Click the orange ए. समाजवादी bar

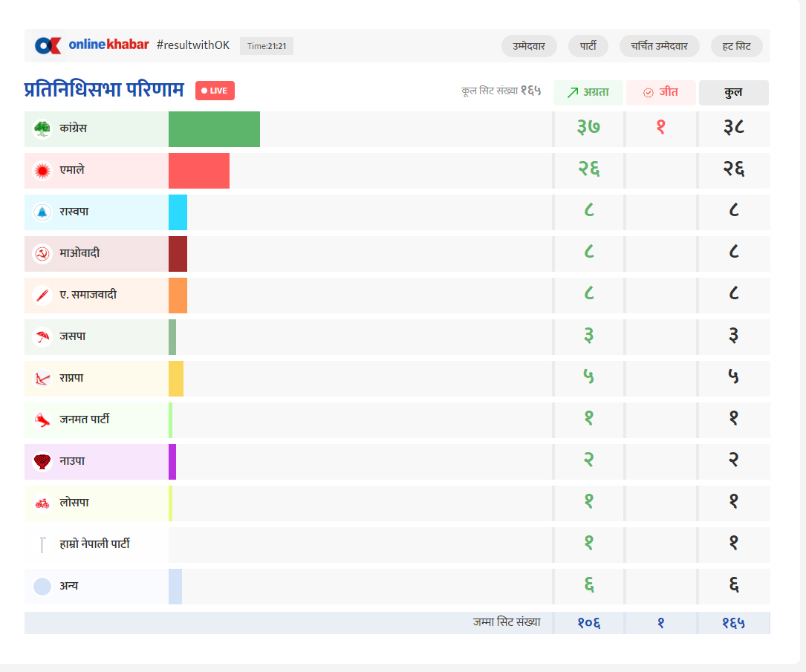click(x=178, y=296)
